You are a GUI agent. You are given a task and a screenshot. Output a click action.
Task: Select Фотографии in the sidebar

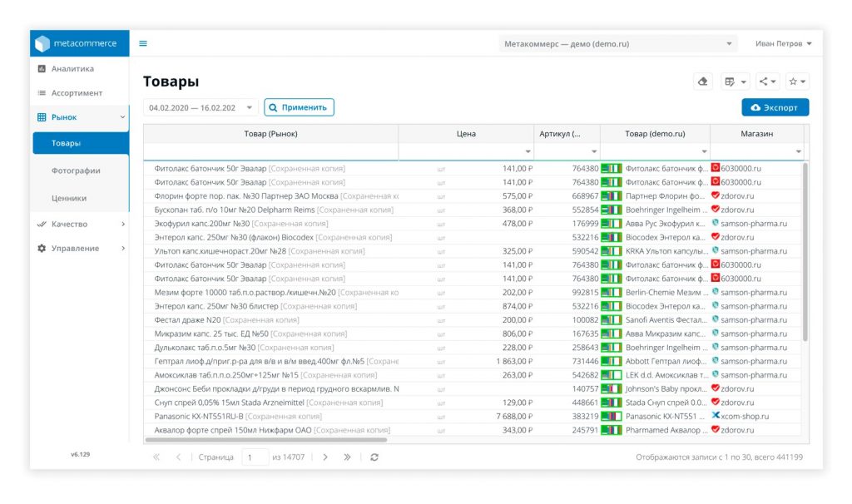[76, 170]
